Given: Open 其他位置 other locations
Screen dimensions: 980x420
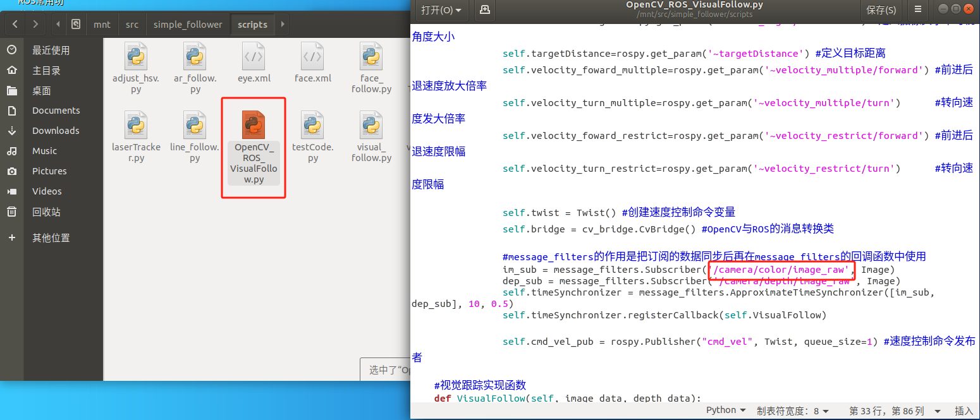Looking at the screenshot, I should pyautogui.click(x=51, y=238).
